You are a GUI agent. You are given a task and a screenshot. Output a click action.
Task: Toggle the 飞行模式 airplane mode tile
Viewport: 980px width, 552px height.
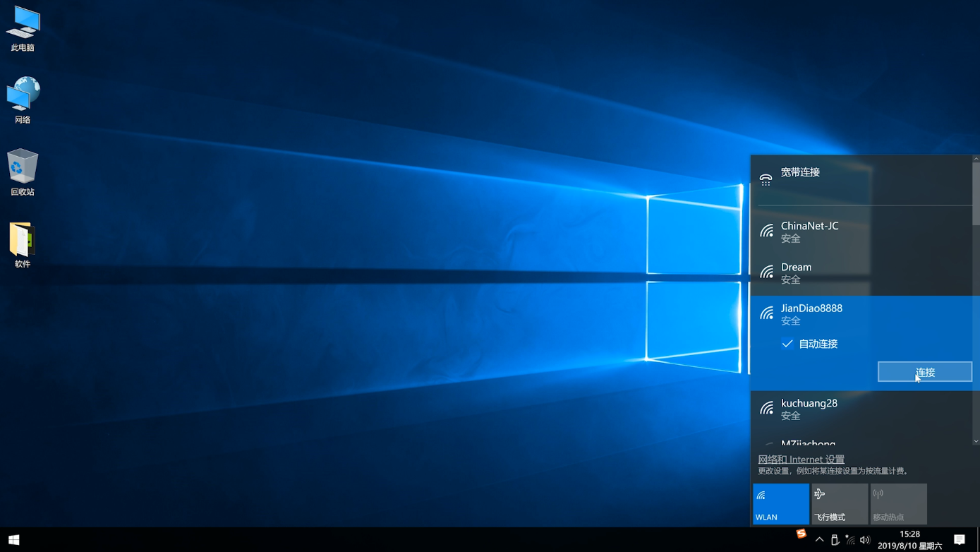[840, 504]
